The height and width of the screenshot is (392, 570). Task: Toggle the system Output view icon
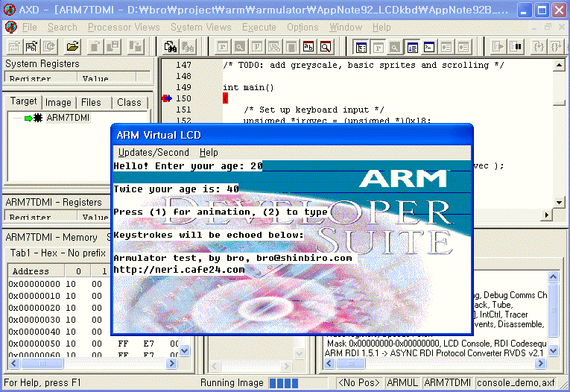[x=413, y=47]
